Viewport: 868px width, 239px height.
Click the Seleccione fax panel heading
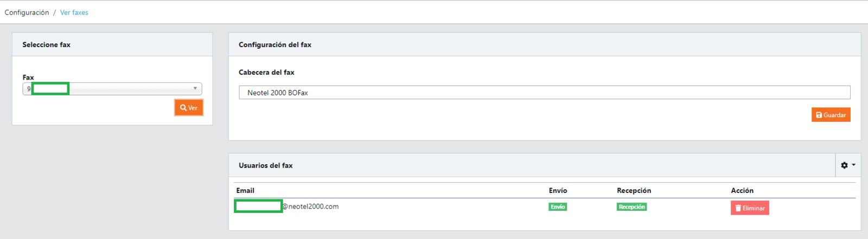point(47,45)
